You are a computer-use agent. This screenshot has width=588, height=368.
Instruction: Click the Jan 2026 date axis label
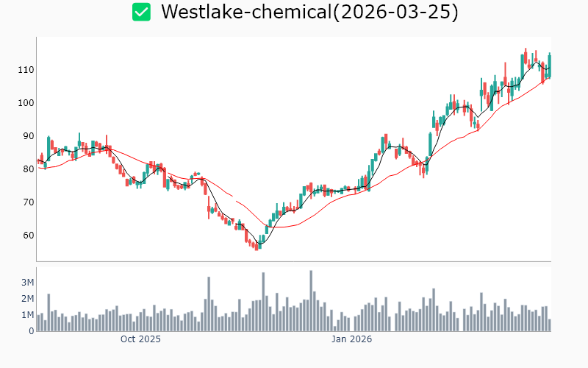pos(351,339)
